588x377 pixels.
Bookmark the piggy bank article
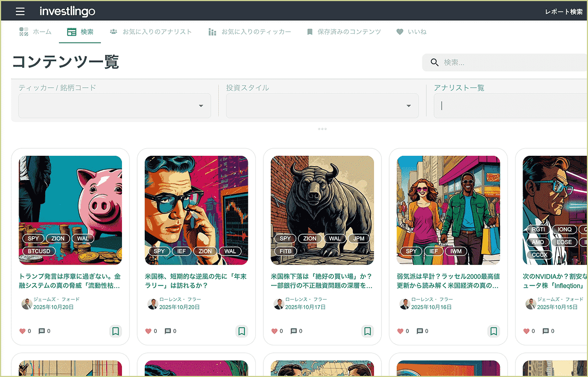(x=115, y=331)
